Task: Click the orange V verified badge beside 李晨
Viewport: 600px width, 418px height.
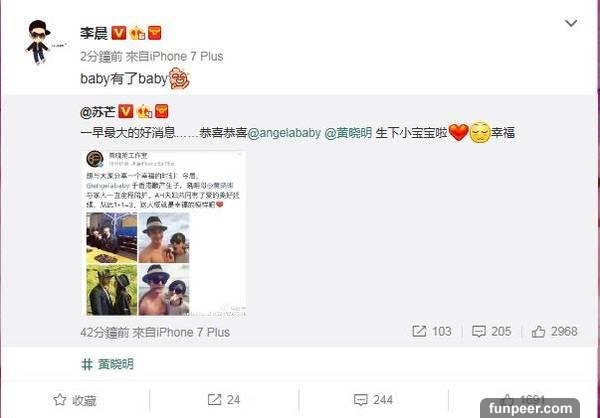Action: pyautogui.click(x=119, y=33)
